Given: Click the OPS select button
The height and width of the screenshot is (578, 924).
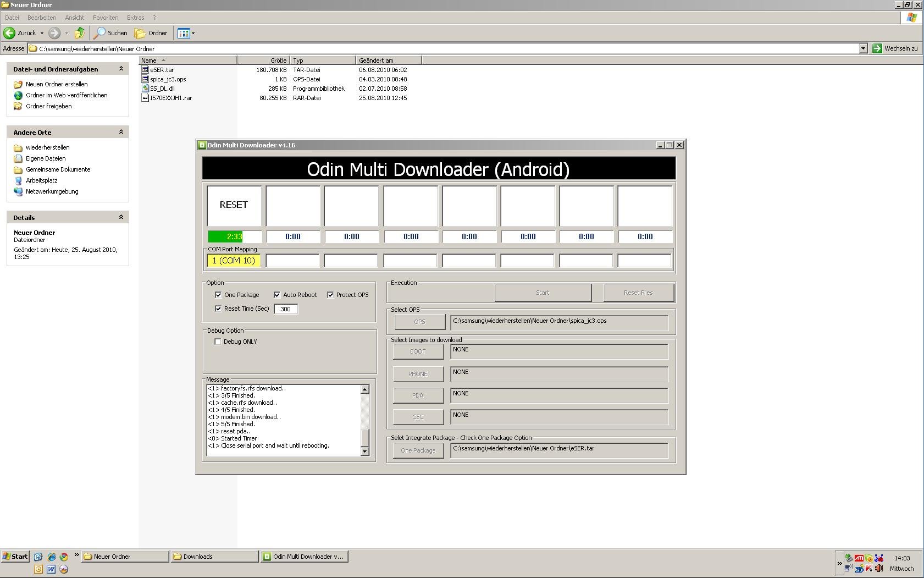Looking at the screenshot, I should pos(419,322).
